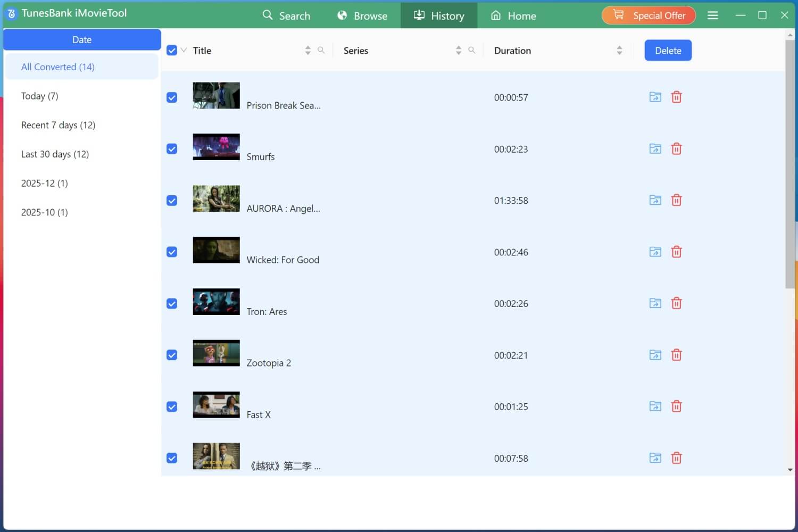Screen dimensions: 798x532
Task: Uncheck the Prison Break row checkbox
Action: pyautogui.click(x=172, y=97)
